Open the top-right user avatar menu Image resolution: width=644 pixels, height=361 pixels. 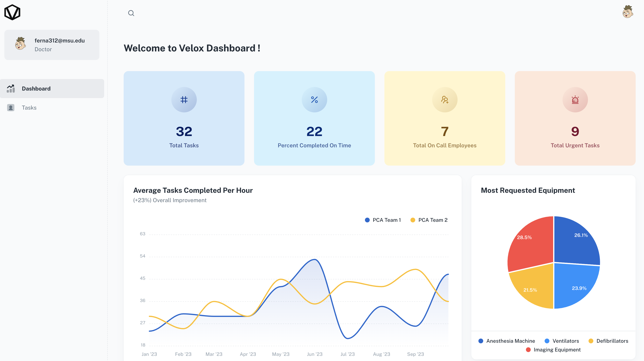coord(628,12)
